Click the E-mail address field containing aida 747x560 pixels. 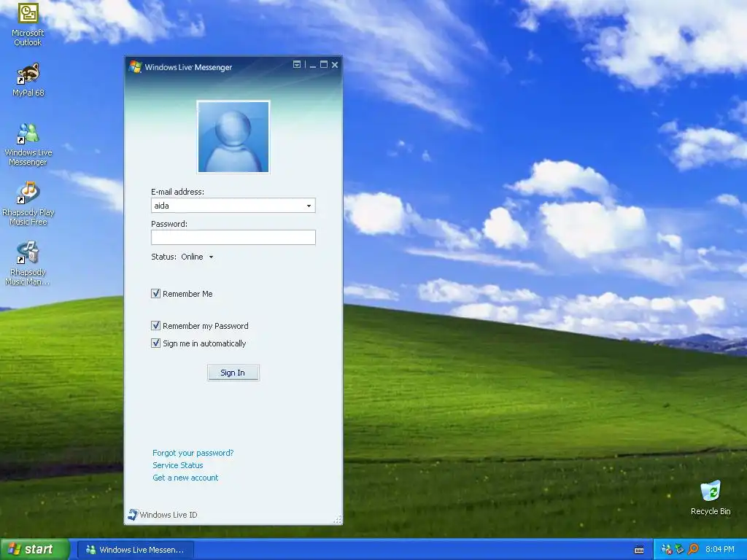point(233,205)
